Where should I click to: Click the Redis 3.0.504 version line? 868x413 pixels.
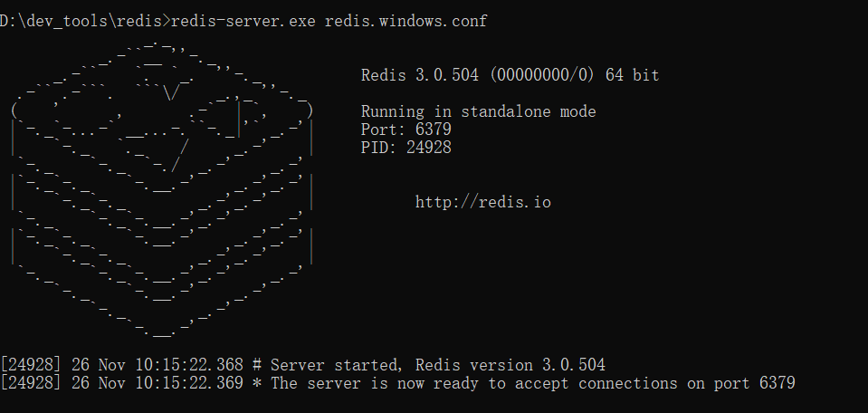tap(510, 75)
